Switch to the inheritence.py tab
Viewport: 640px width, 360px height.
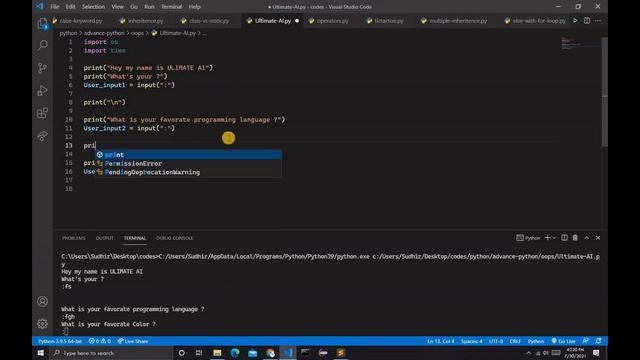pyautogui.click(x=145, y=20)
